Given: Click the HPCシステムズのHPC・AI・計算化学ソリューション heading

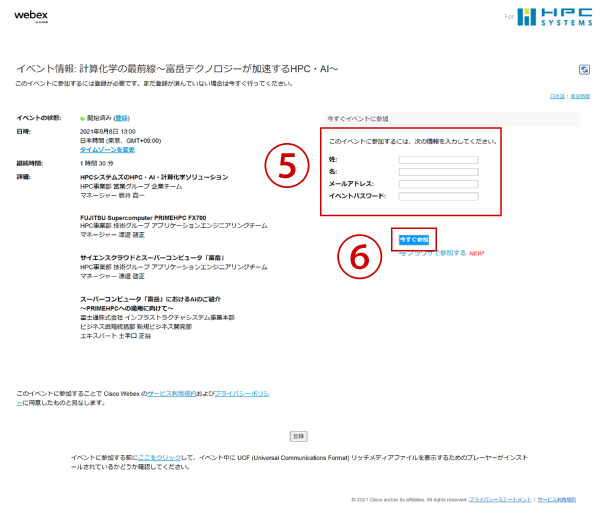Looking at the screenshot, I should 154,177.
